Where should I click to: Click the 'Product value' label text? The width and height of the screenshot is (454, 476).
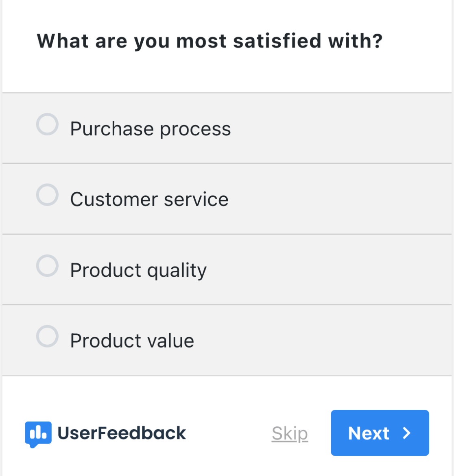pos(132,341)
